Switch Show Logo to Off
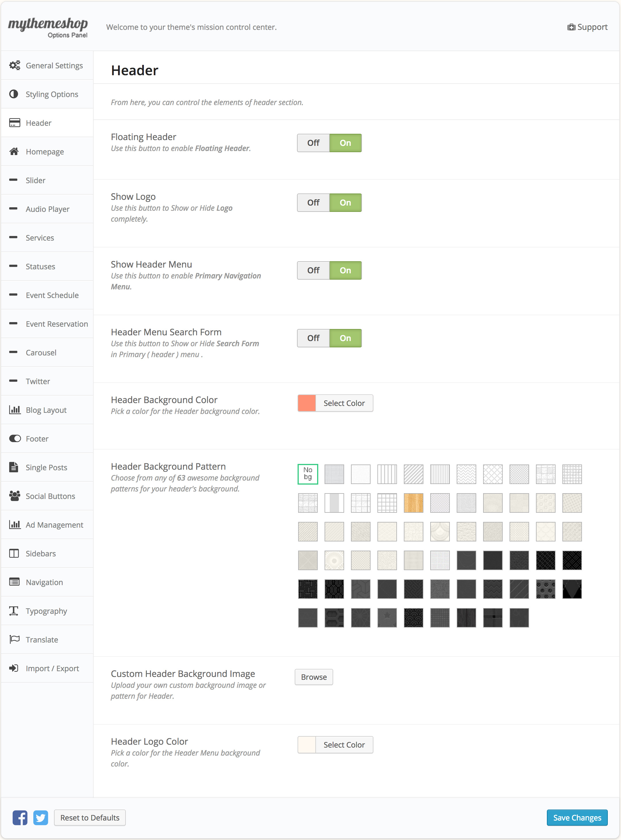621x840 pixels. [313, 202]
